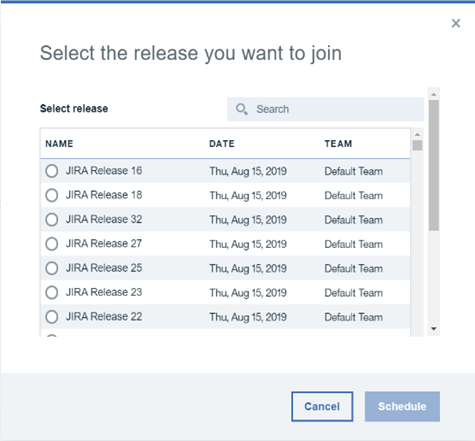
Task: Click the 'JIRA Release 23' name text
Action: coord(104,292)
